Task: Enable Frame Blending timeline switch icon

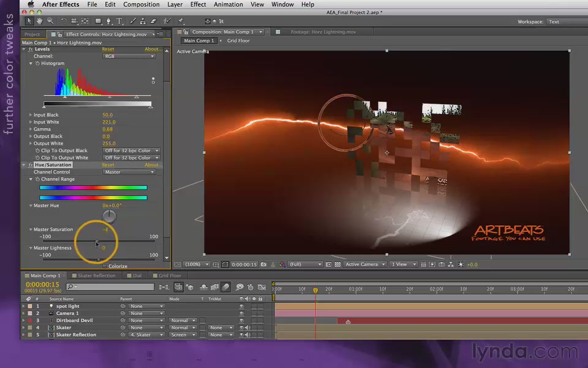Action: [x=214, y=287]
